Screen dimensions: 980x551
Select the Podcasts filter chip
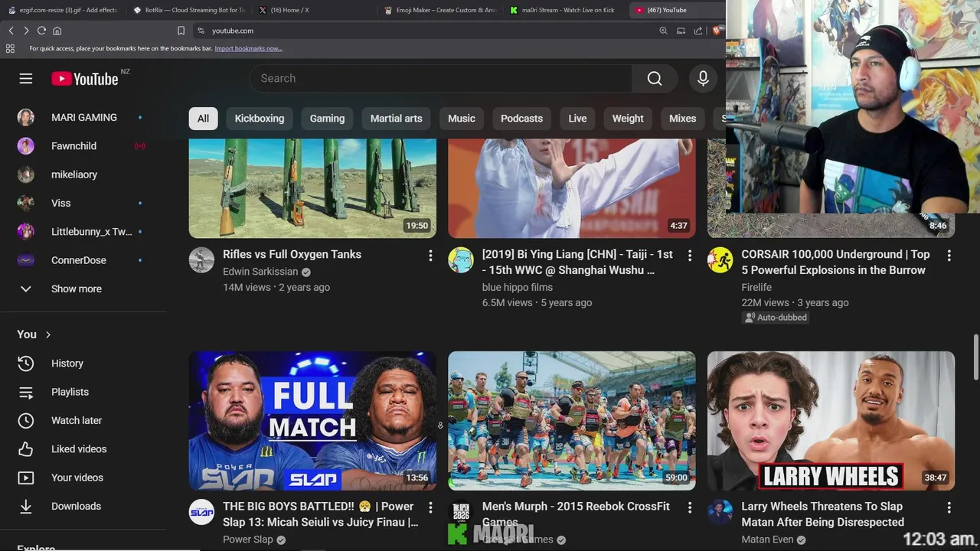521,119
